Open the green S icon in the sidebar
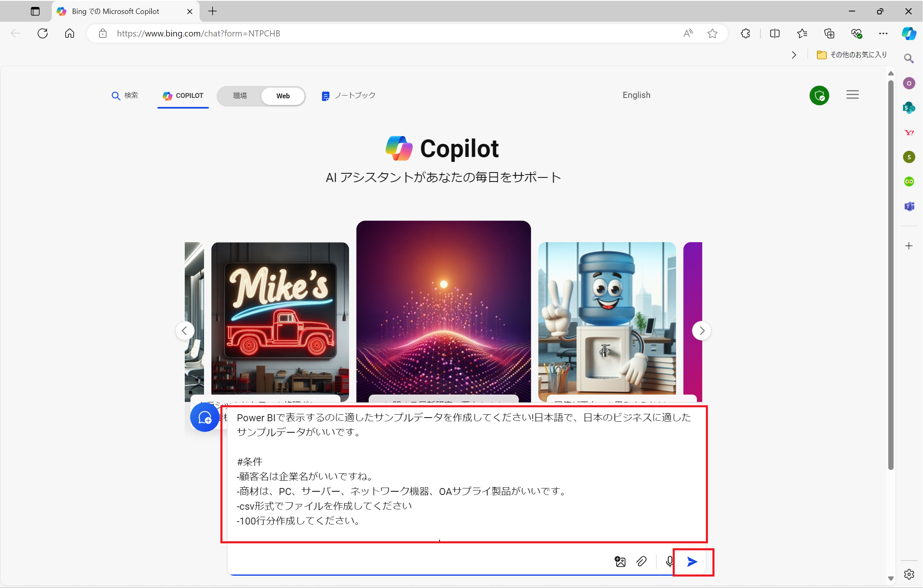Viewport: 923px width, 588px height. point(909,157)
